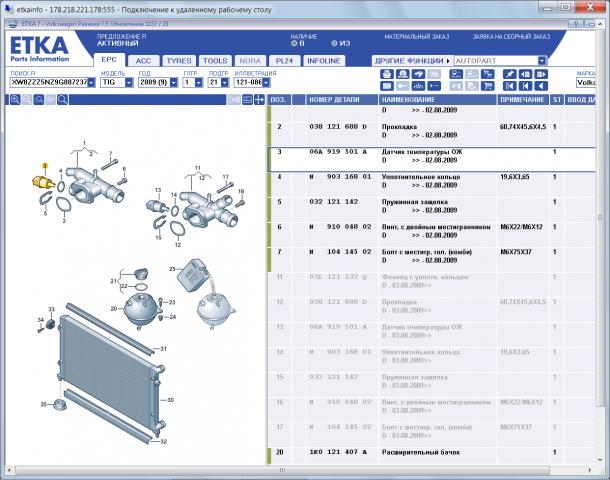Select part number 06A 919 501 A row 3

coord(432,159)
